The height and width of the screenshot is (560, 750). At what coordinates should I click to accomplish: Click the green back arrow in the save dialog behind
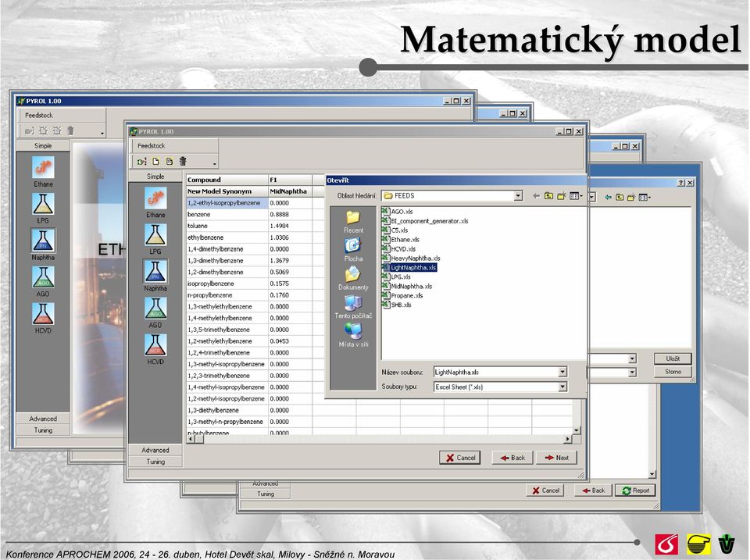[608, 198]
